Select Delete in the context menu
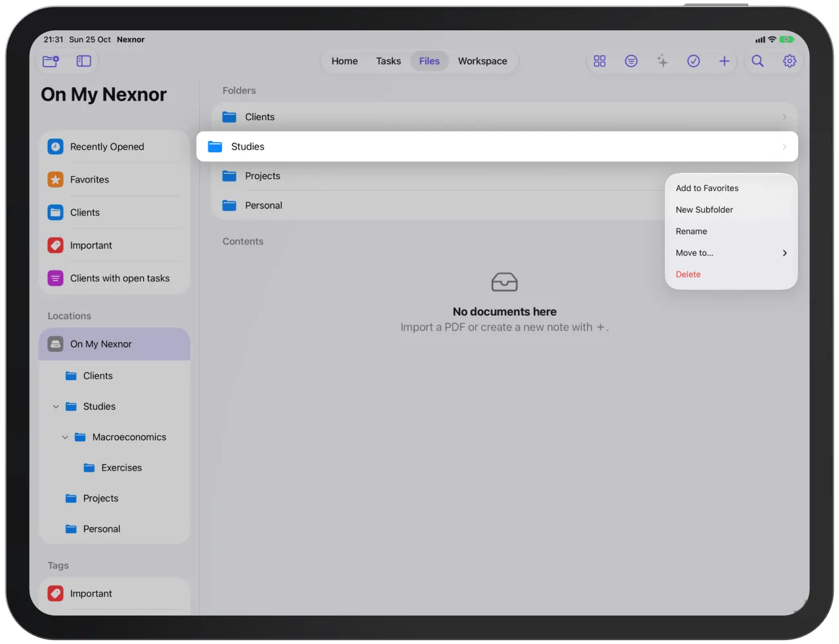839x644 pixels. [731, 275]
